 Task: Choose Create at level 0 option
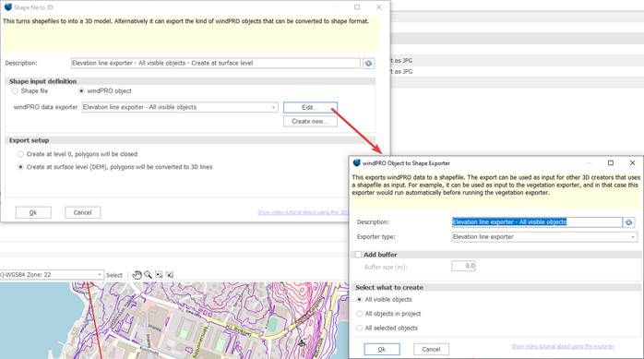[x=20, y=154]
